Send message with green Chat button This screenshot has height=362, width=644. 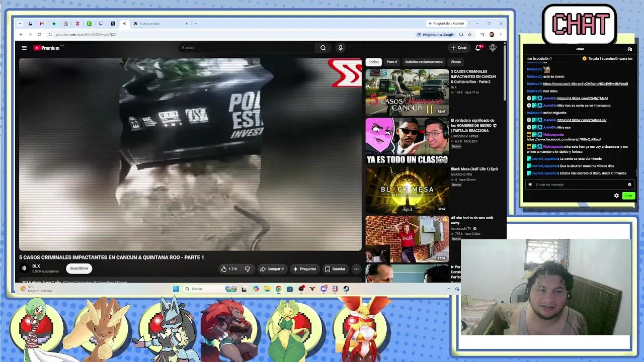[x=628, y=196]
